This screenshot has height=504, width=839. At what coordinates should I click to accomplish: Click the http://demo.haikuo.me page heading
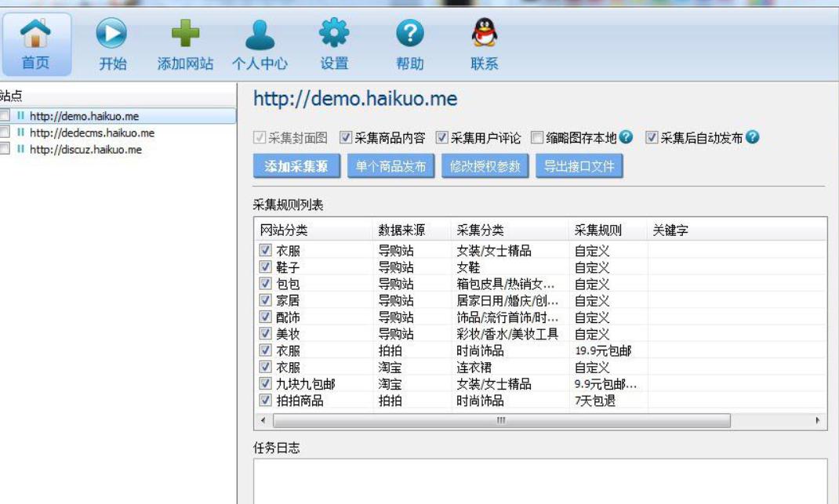355,99
